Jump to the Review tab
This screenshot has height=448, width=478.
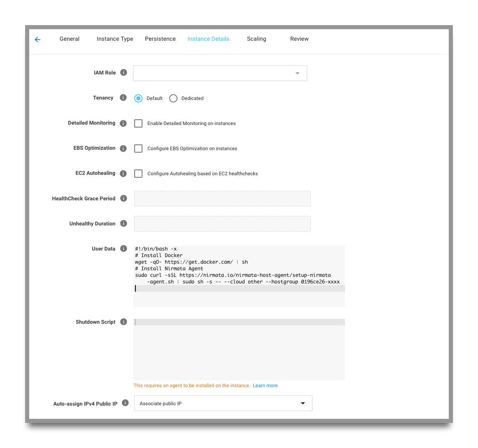pyautogui.click(x=299, y=39)
